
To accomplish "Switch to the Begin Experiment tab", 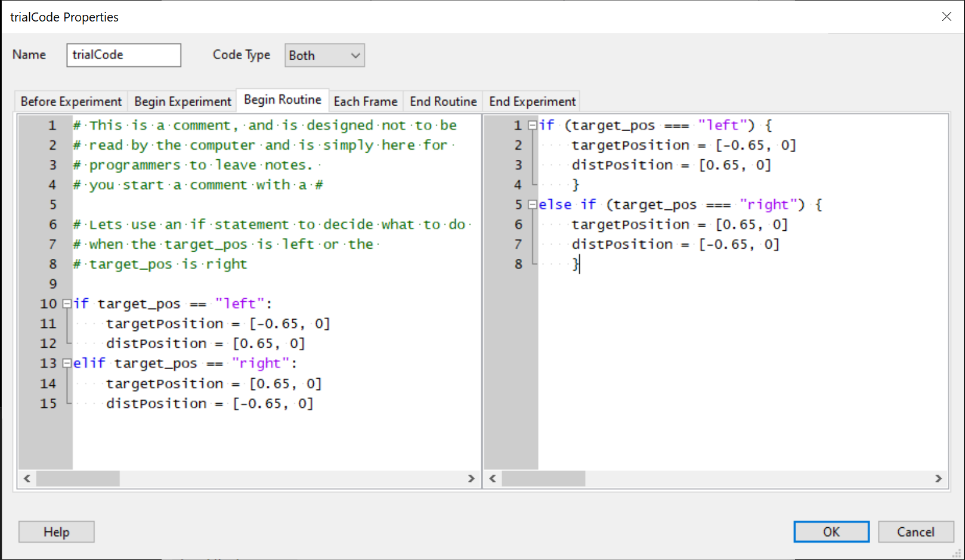I will (183, 101).
